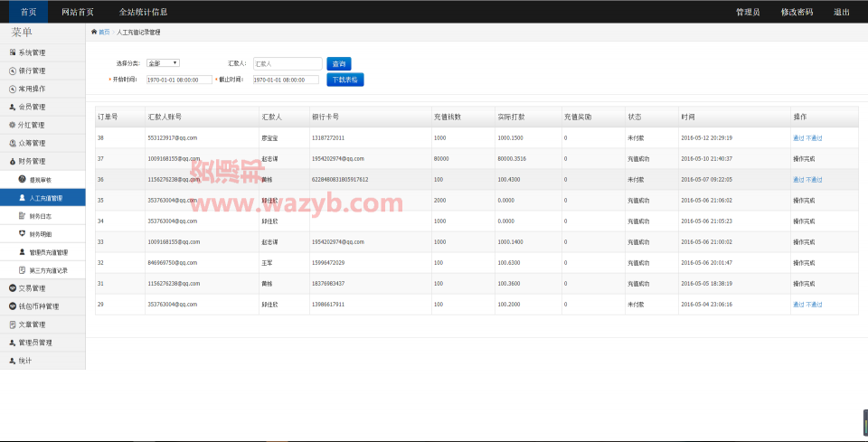Image resolution: width=868 pixels, height=442 pixels.
Task: Click 修改密码 in the top bar
Action: [797, 12]
